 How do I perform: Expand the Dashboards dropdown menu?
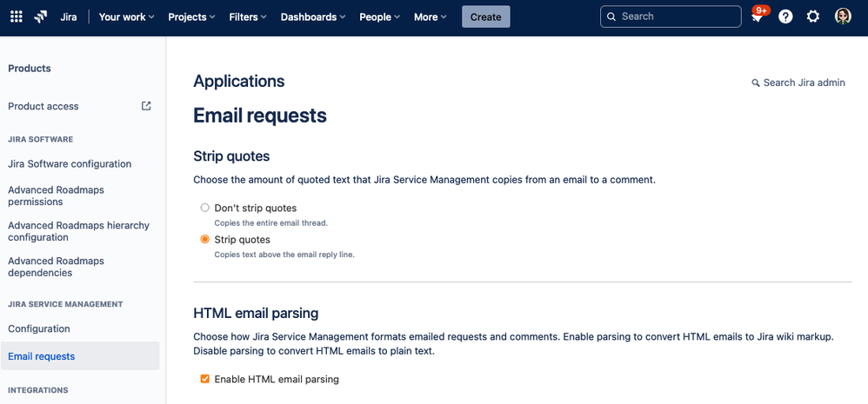coord(313,17)
